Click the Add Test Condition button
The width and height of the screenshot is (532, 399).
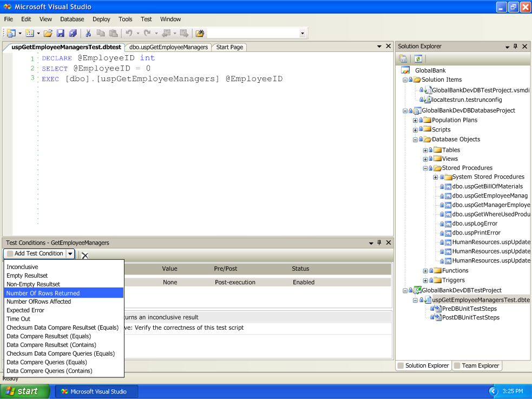pos(35,253)
